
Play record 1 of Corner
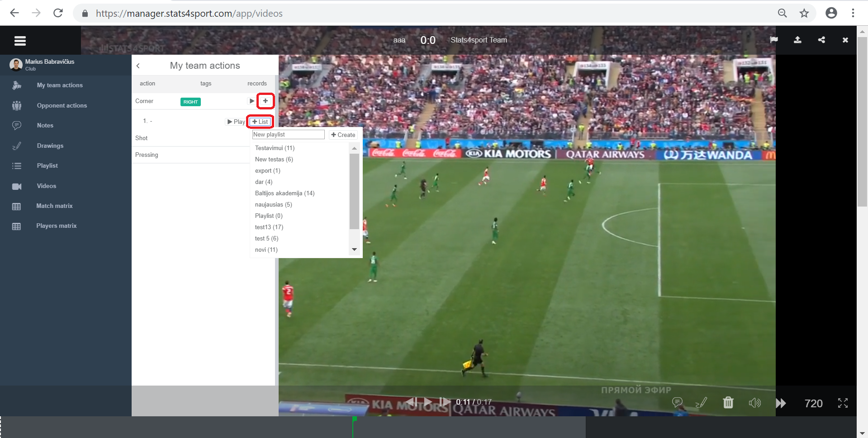[236, 122]
